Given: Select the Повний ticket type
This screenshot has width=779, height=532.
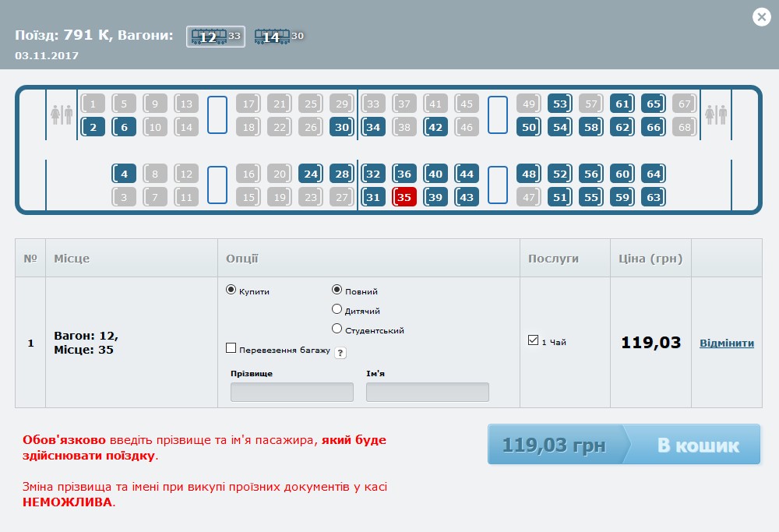Looking at the screenshot, I should tap(337, 290).
